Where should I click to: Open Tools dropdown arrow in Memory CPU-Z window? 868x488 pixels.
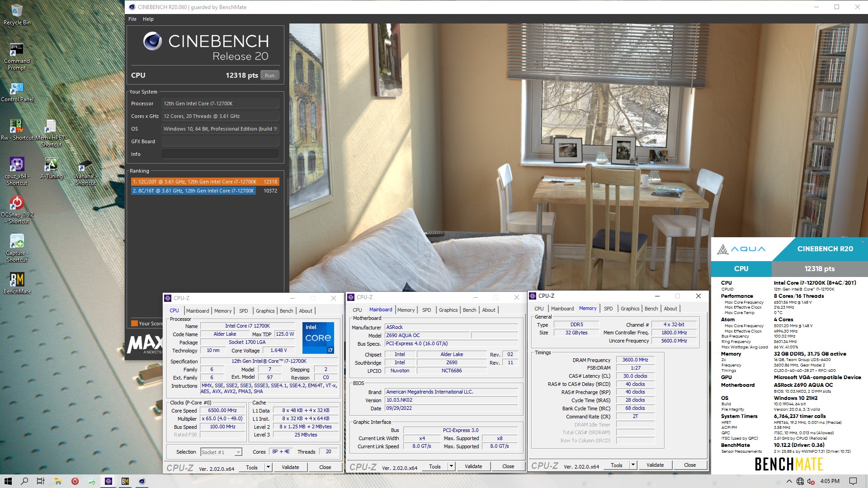[x=633, y=465]
